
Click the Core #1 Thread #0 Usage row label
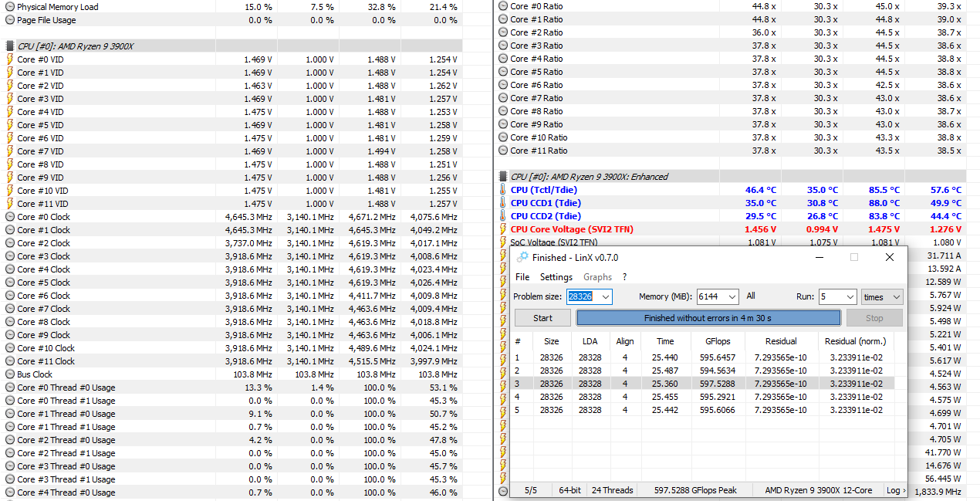click(x=66, y=414)
